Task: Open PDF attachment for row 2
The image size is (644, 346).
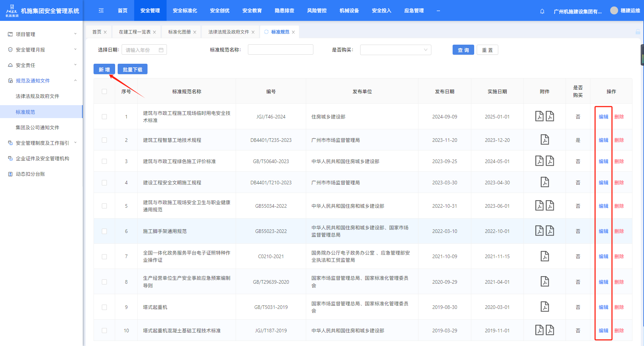Action: 545,140
